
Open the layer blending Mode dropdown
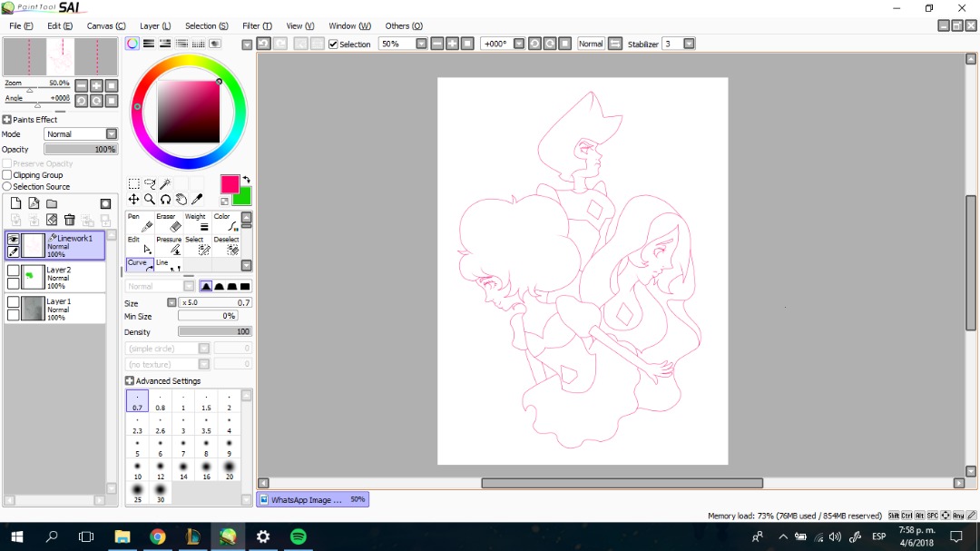click(x=112, y=133)
